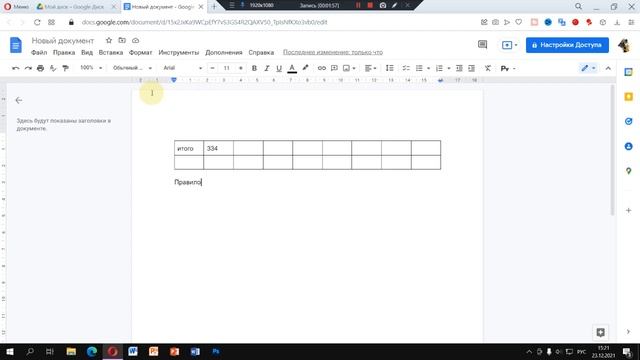
Task: Open the Файл menu
Action: point(39,52)
